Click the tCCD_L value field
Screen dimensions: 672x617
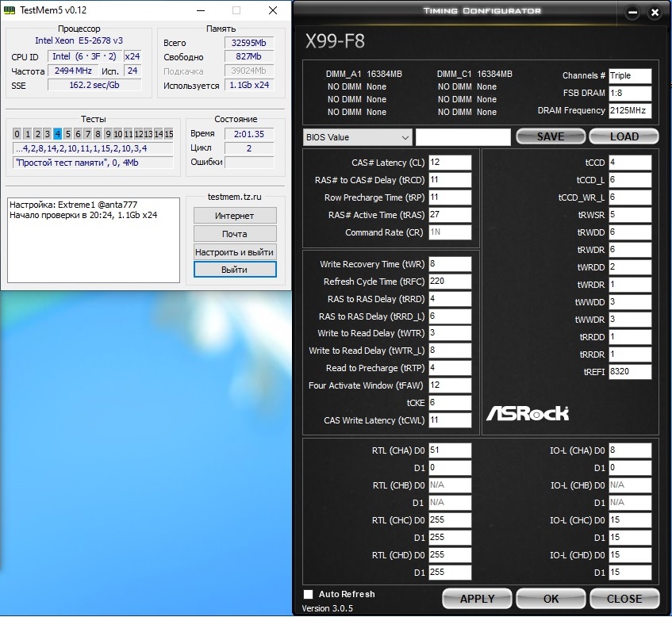[x=630, y=180]
